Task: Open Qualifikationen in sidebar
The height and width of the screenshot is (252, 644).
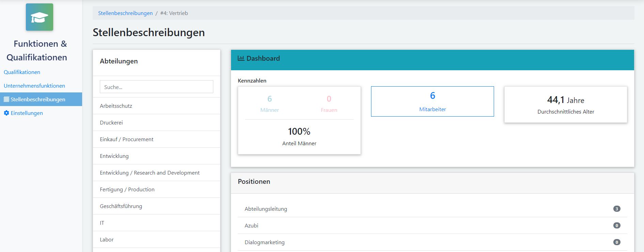Action: click(x=22, y=72)
